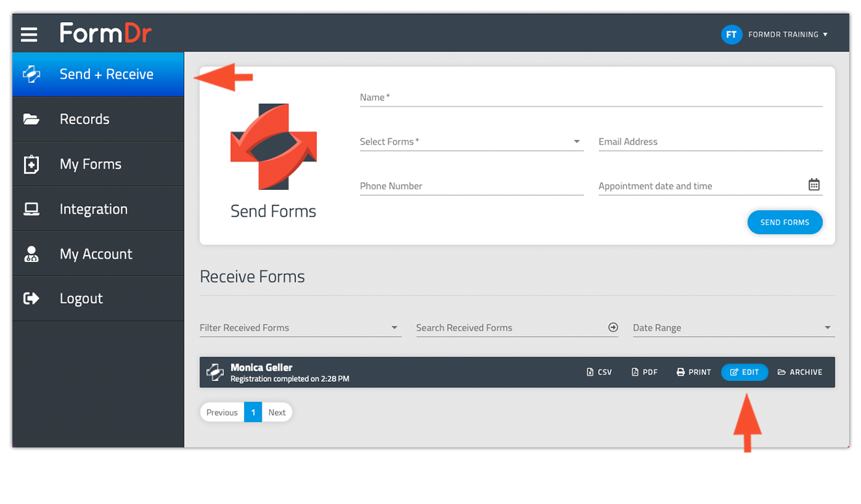861x504 pixels.
Task: Open Integration in sidebar
Action: (x=98, y=209)
